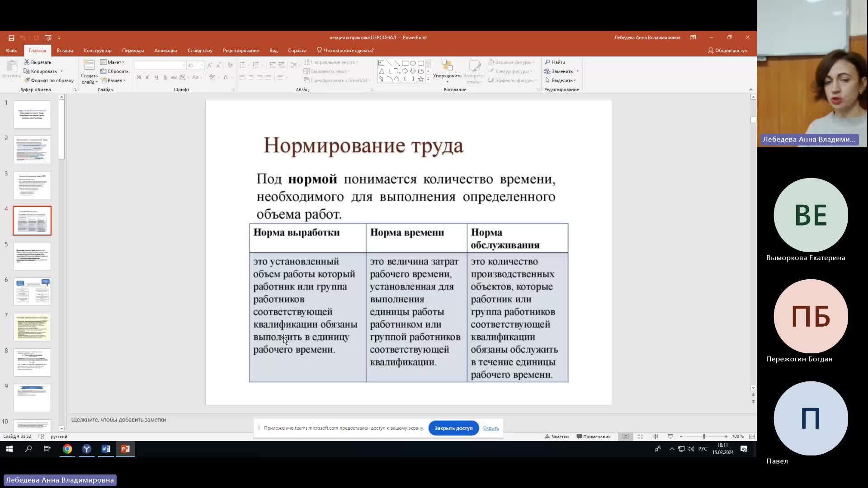Click Format Painter (Формат по образцу)
This screenshot has height=488, width=868.
[x=49, y=80]
